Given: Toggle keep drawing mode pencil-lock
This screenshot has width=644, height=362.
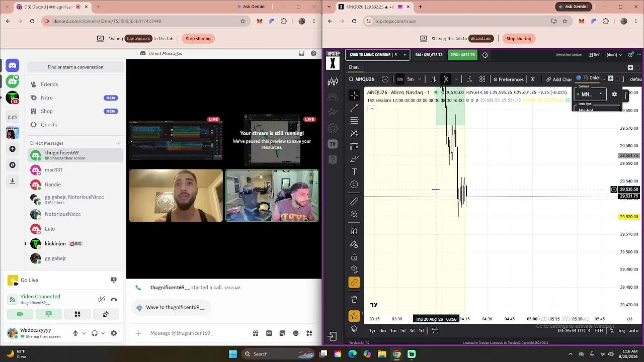Looking at the screenshot, I should 354,244.
